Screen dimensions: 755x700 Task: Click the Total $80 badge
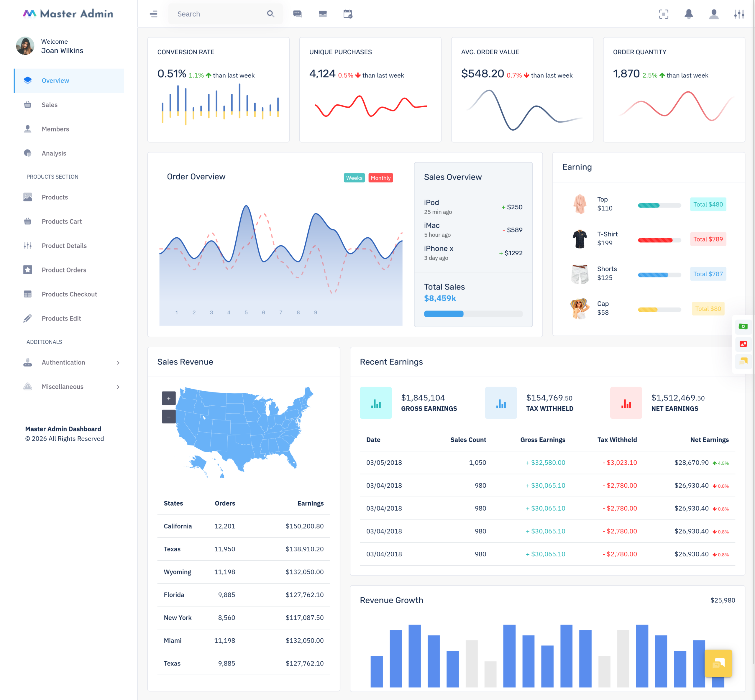[x=708, y=309]
